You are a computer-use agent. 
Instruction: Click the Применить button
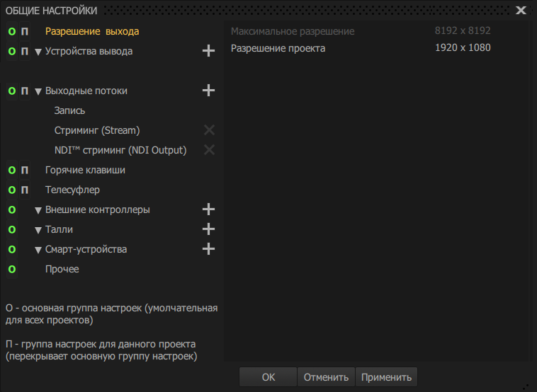point(386,377)
